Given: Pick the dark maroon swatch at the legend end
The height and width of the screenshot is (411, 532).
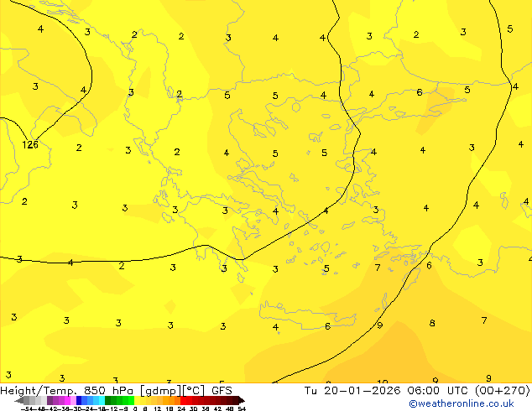Looking at the screenshot, I should [x=235, y=400].
